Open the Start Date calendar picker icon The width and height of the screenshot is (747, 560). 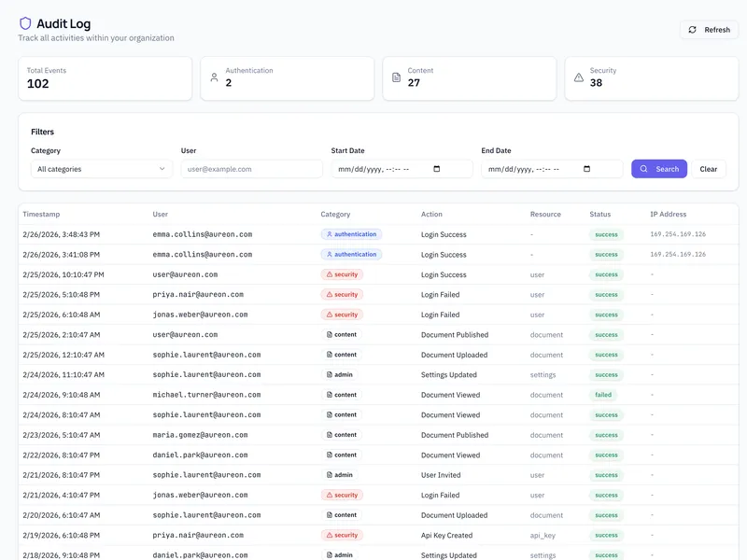point(436,169)
